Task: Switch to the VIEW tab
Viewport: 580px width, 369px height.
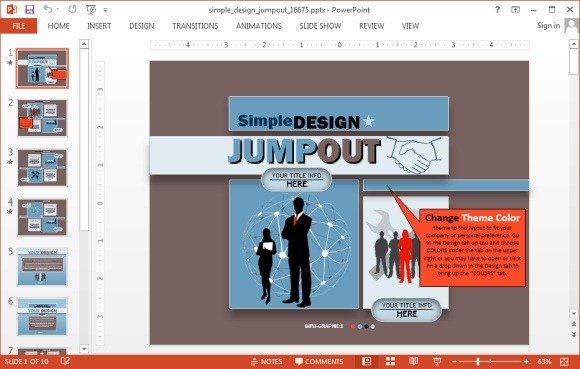Action: (410, 26)
